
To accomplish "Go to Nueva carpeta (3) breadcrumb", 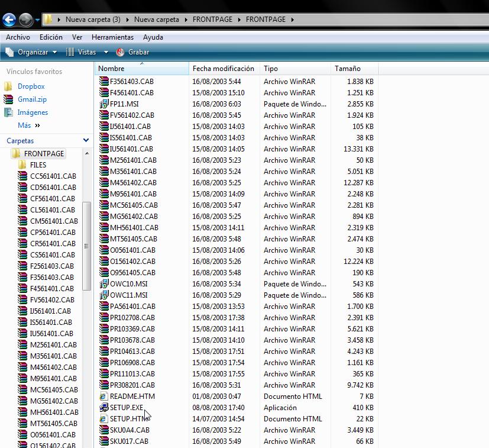I will coord(93,20).
